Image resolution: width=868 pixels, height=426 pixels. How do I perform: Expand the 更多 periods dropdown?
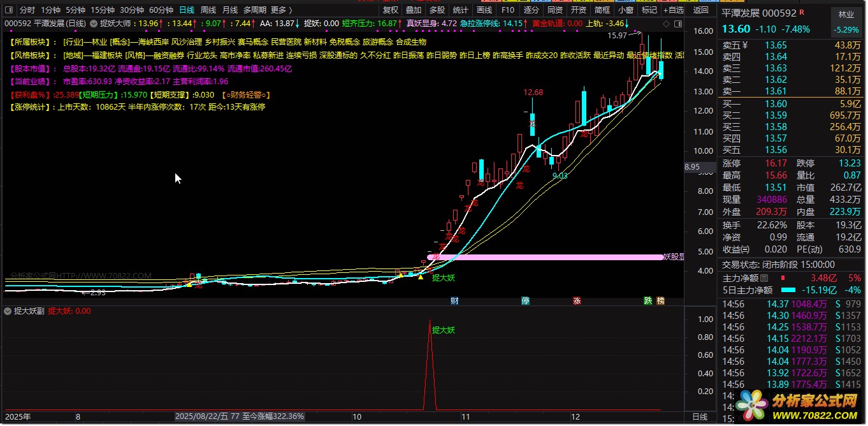[x=282, y=10]
